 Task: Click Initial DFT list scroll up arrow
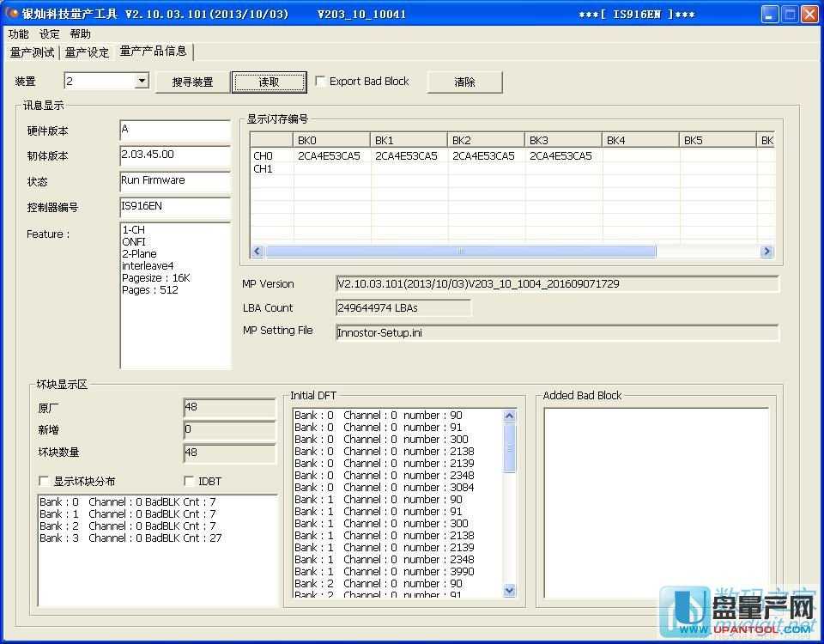point(510,416)
